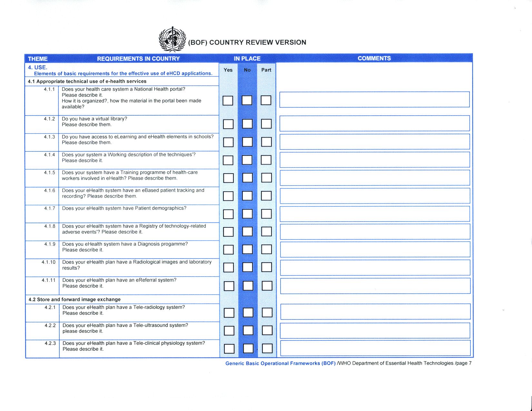
Task: Mark Yes for 4.1.7 Patient demographics
Action: [228, 214]
